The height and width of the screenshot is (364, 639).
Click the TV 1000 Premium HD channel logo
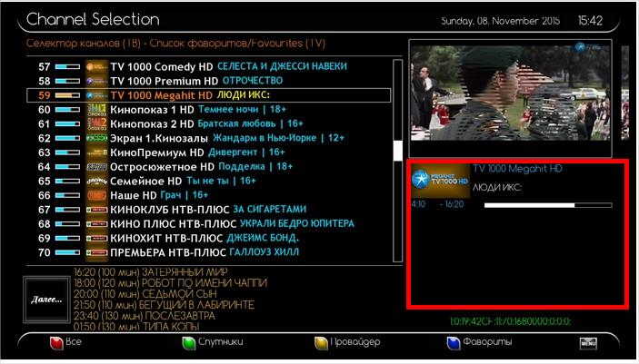point(96,81)
